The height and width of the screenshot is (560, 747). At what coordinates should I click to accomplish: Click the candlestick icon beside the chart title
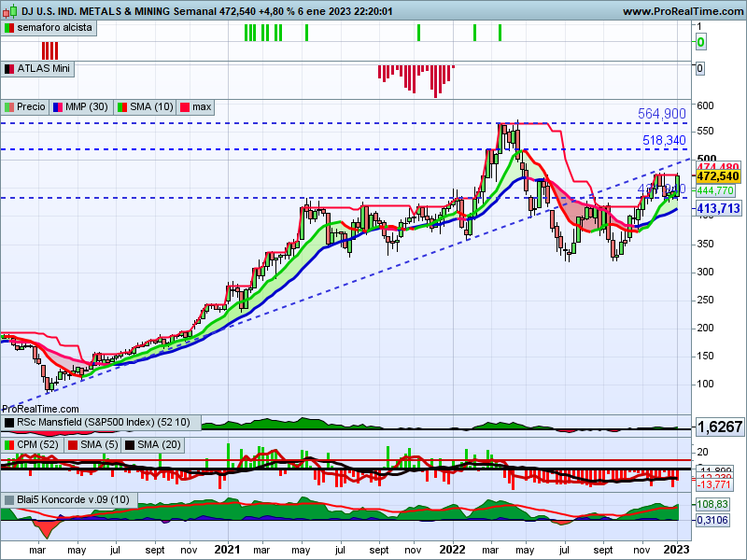(x=9, y=10)
